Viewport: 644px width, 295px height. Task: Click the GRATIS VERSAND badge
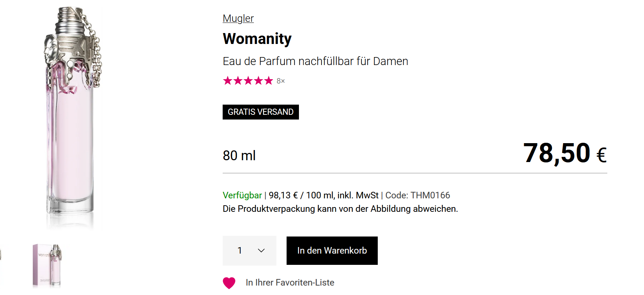[260, 112]
